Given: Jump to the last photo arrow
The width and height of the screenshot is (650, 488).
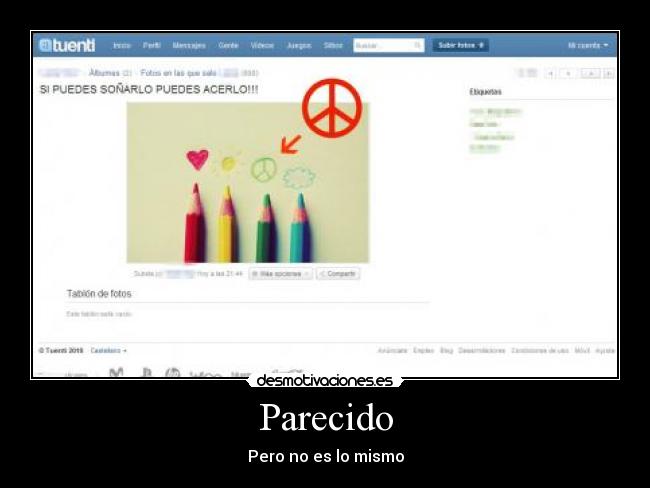Looking at the screenshot, I should tap(609, 74).
